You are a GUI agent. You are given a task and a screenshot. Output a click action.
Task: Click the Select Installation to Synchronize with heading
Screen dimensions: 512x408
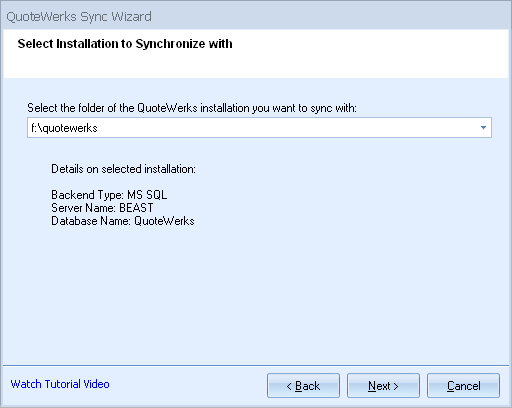point(125,44)
